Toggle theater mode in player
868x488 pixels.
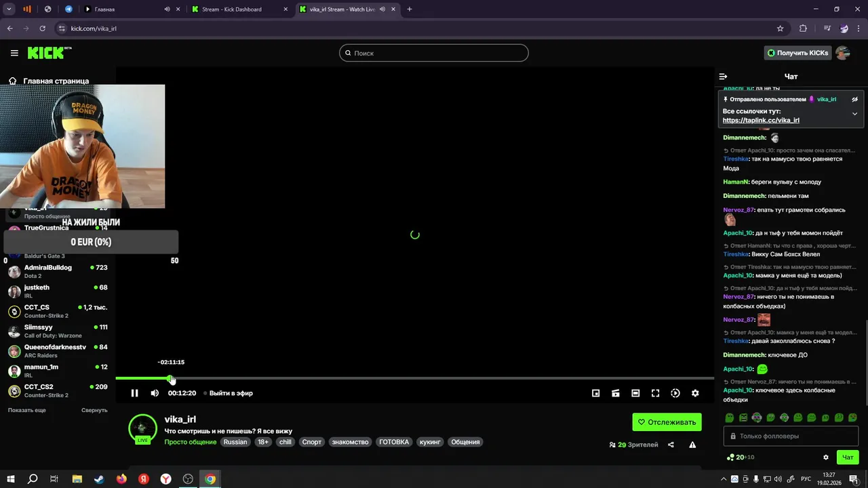635,393
